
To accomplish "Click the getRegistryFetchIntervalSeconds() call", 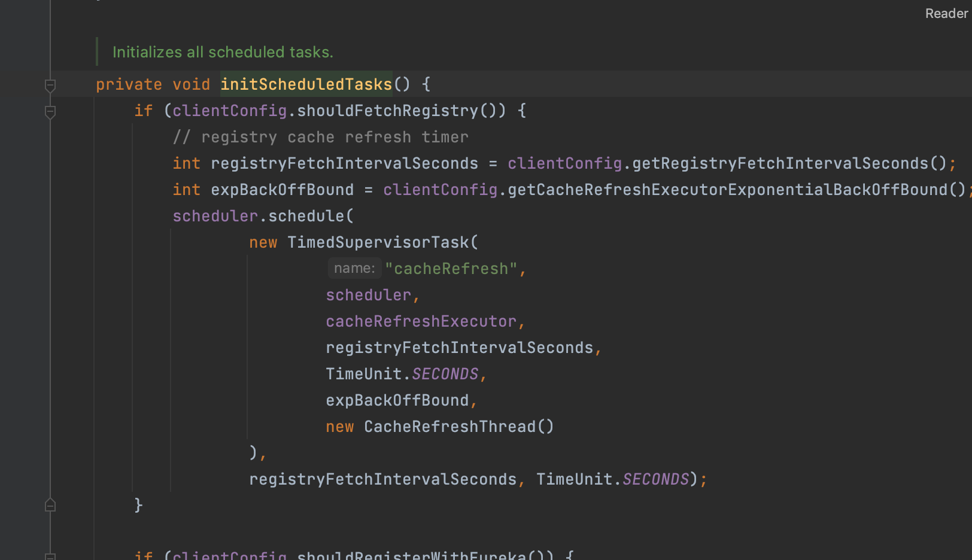I will (x=789, y=163).
